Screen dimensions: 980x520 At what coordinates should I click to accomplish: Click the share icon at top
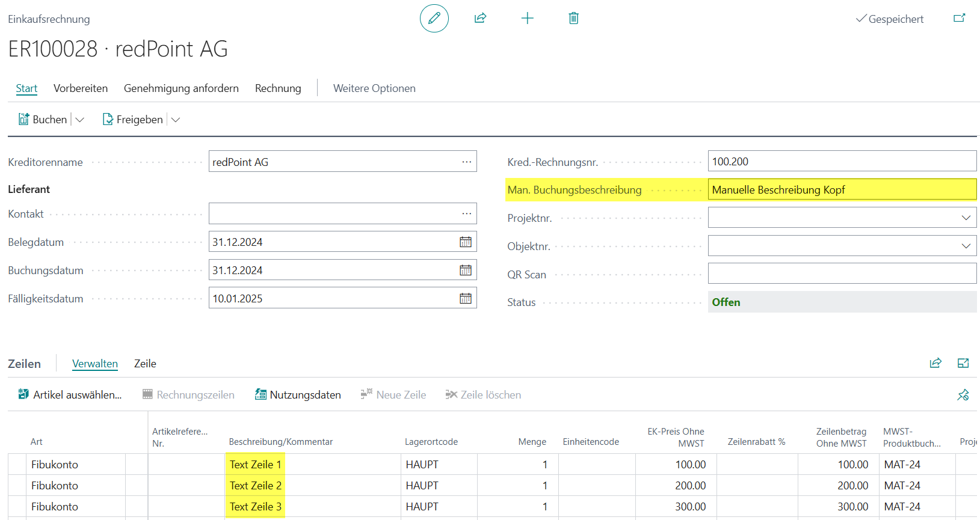tap(480, 18)
